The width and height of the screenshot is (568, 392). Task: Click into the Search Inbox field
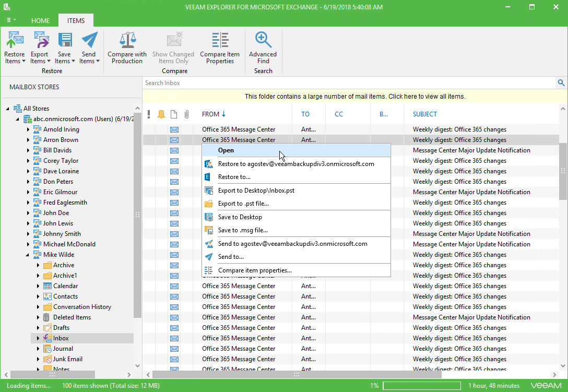click(x=349, y=83)
